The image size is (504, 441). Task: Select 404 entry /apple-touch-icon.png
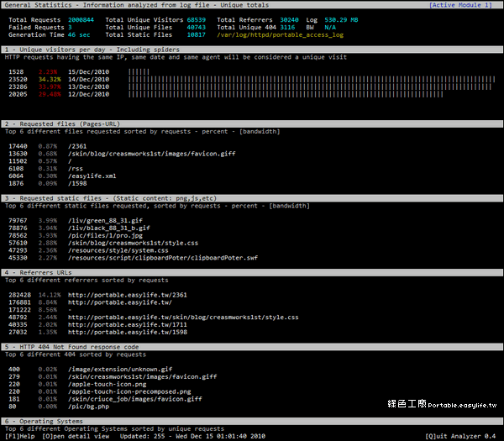pyautogui.click(x=107, y=384)
